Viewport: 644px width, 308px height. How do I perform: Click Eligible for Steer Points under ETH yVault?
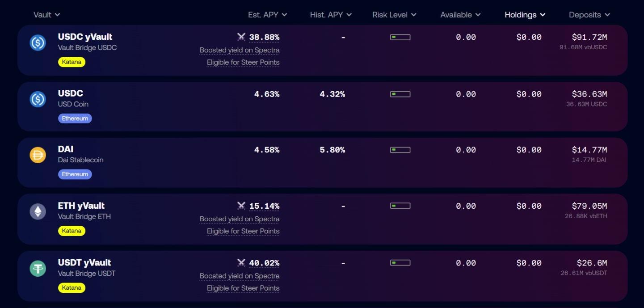tap(243, 231)
